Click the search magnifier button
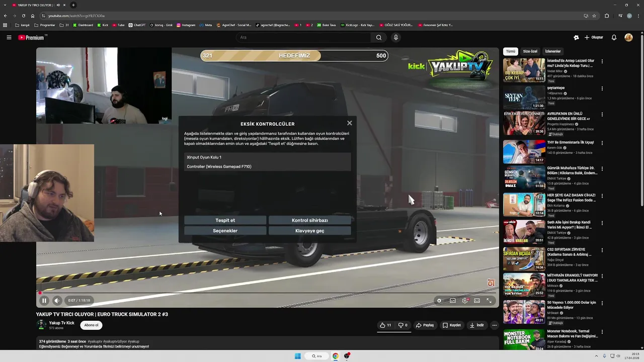 [x=379, y=37]
